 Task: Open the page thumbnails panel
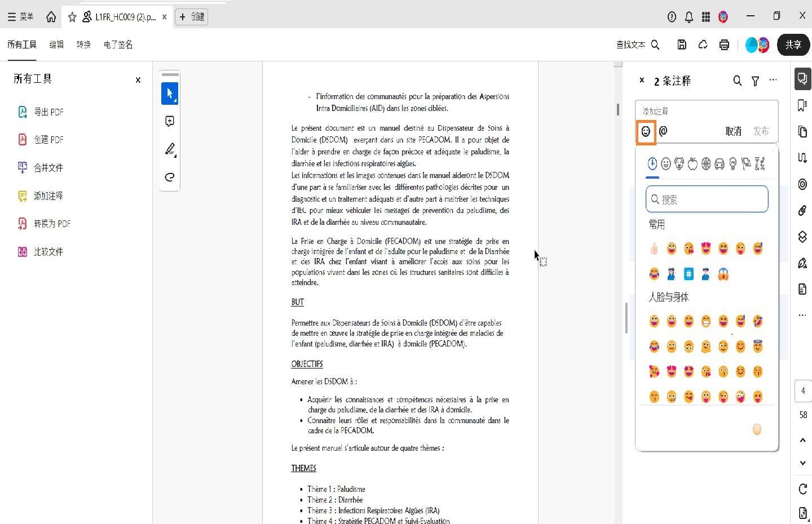coord(802,131)
